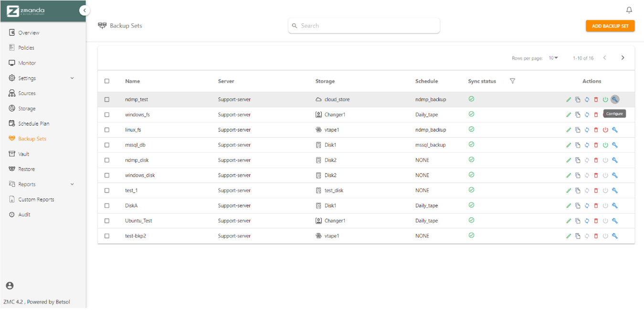
Task: Collapse the sidebar with the chevron button
Action: (84, 10)
